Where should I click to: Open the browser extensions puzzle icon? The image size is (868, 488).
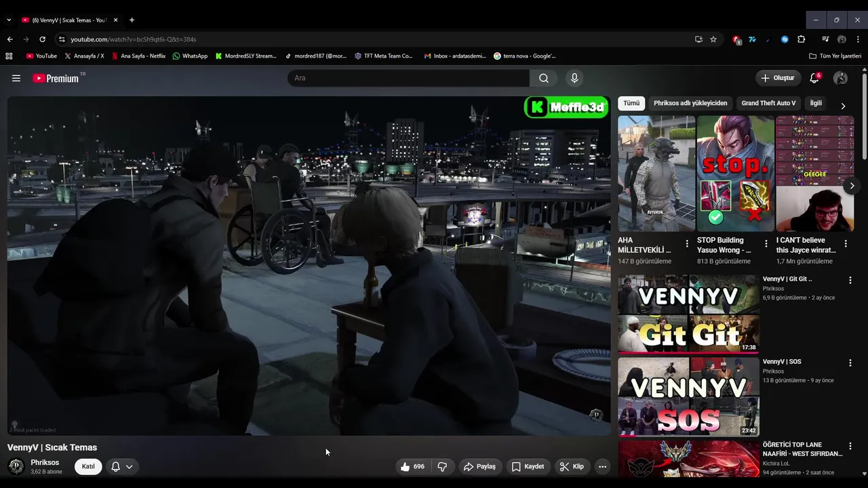(x=801, y=39)
